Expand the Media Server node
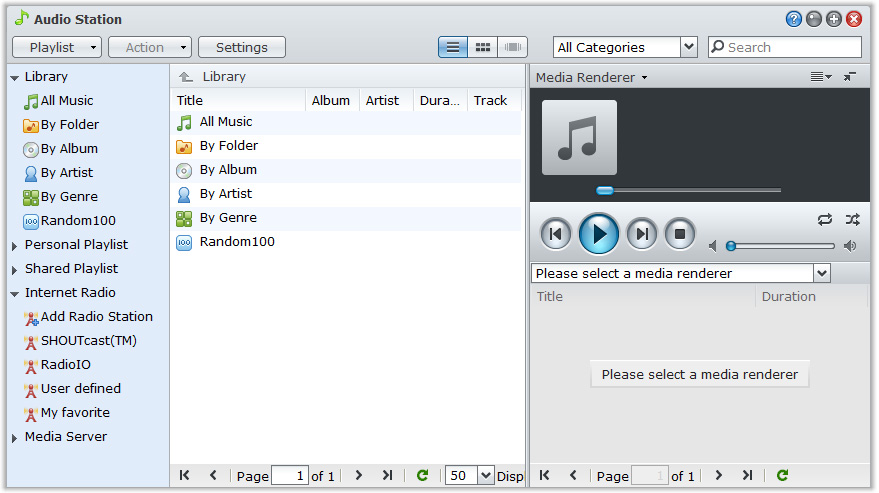 pos(15,438)
